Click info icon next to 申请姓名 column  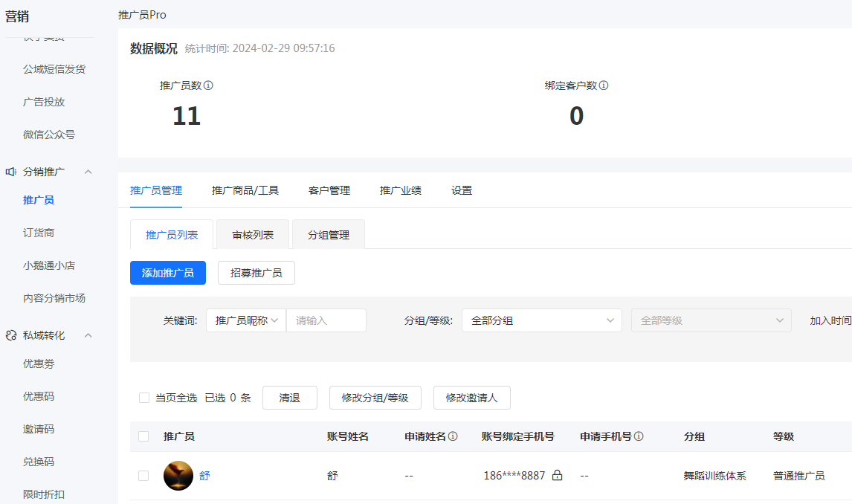coord(453,436)
